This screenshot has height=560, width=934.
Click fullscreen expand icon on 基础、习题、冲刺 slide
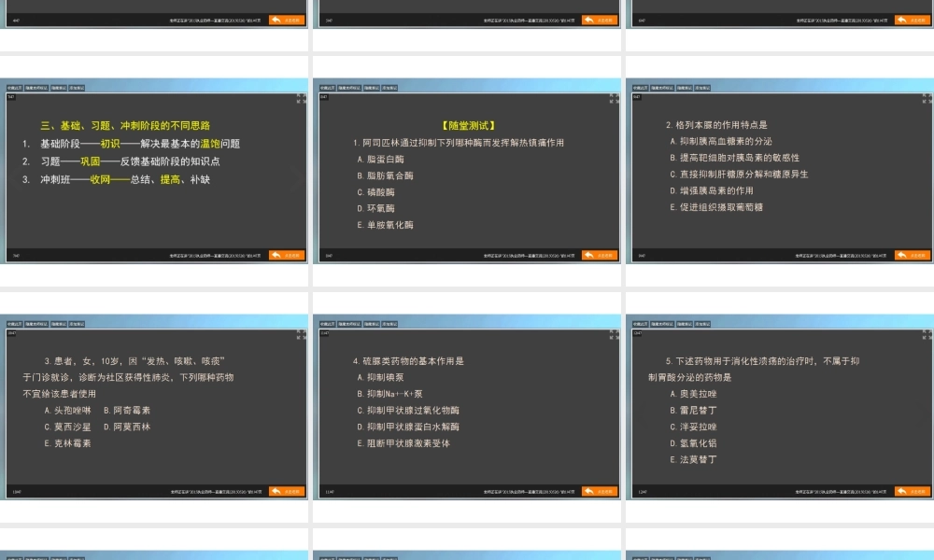click(x=302, y=98)
